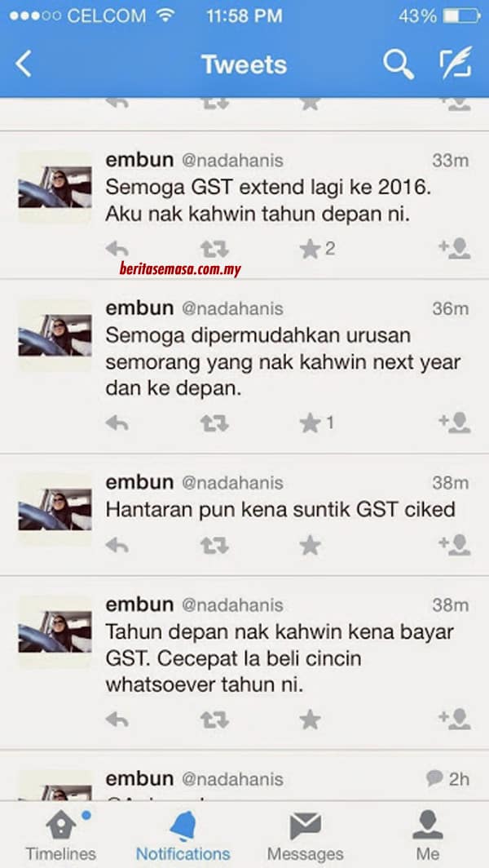Tap follow icon on 36m tweet
This screenshot has height=868, width=489.
click(455, 423)
